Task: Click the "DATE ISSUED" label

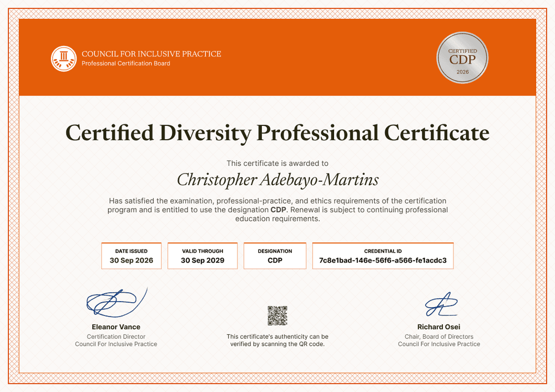Action: (132, 251)
